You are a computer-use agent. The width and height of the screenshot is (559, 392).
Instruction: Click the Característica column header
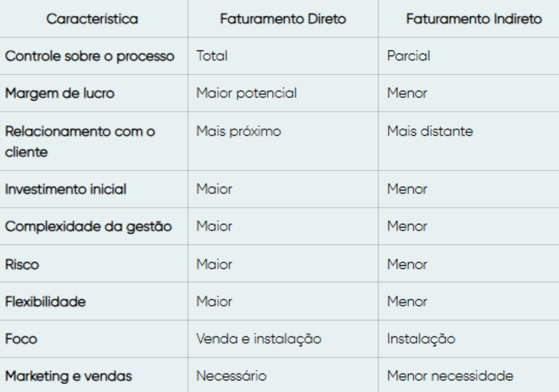pos(92,19)
